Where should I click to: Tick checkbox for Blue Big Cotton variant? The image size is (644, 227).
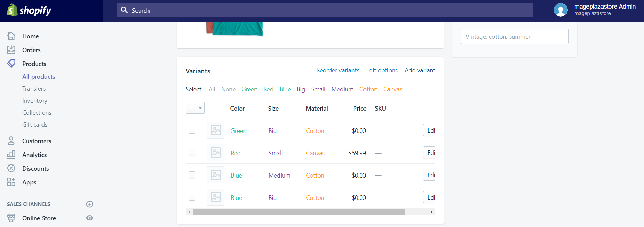click(x=192, y=197)
